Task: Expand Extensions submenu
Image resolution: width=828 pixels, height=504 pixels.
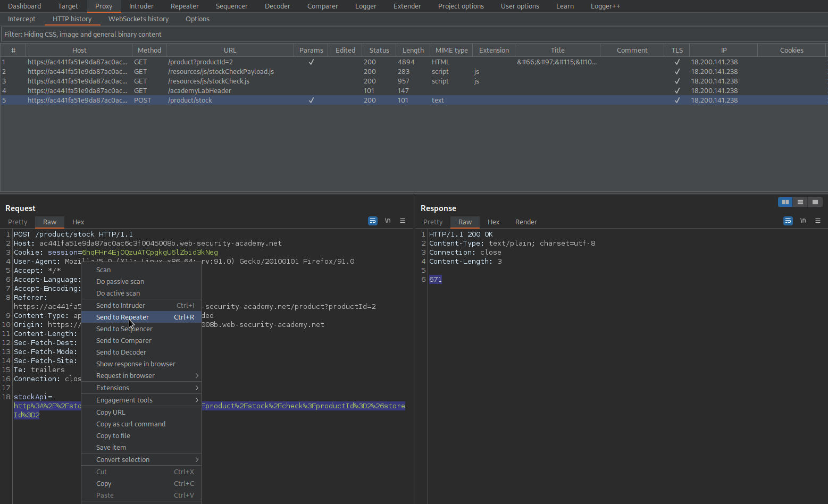Action: click(x=141, y=388)
